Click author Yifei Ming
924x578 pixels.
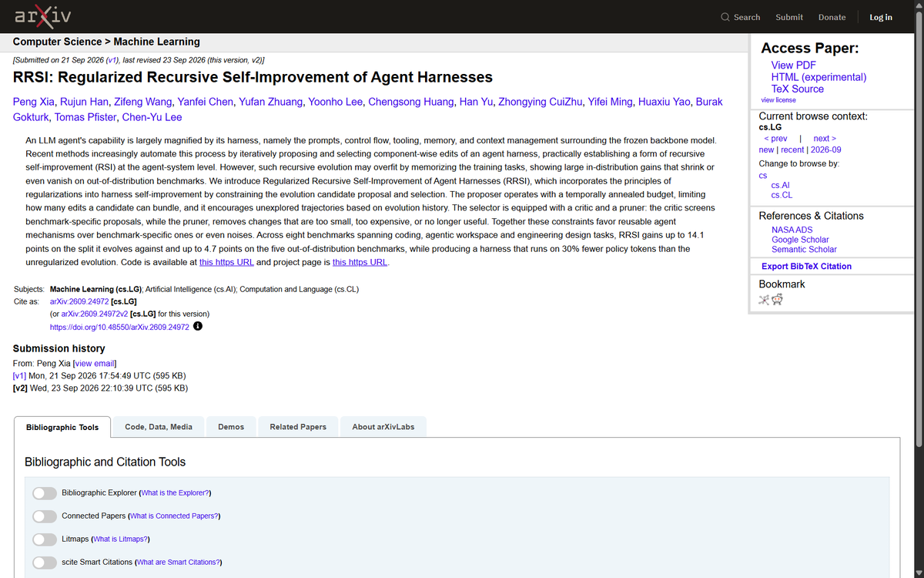pyautogui.click(x=611, y=102)
